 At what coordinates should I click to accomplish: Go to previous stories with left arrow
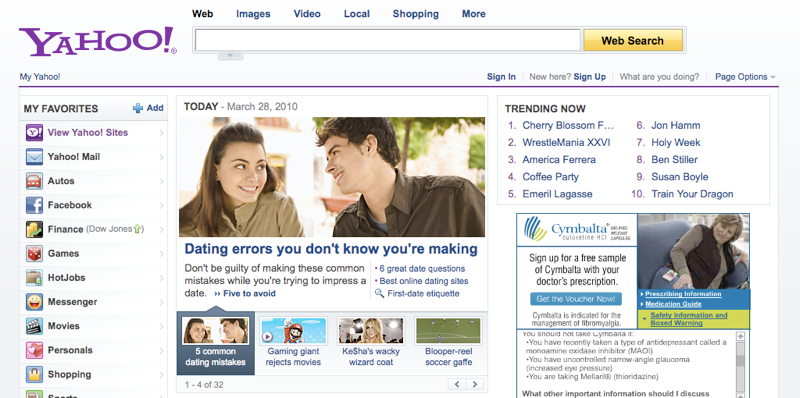(457, 384)
